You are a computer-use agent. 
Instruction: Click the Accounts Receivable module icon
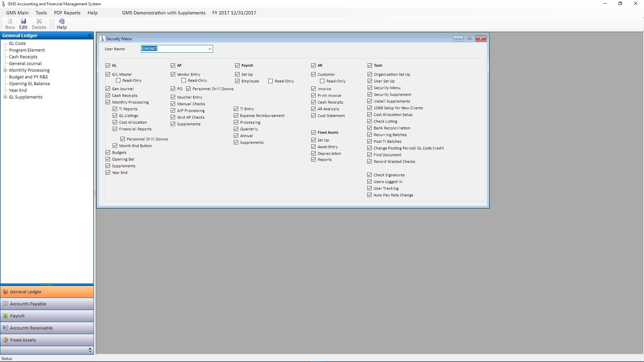click(5, 328)
